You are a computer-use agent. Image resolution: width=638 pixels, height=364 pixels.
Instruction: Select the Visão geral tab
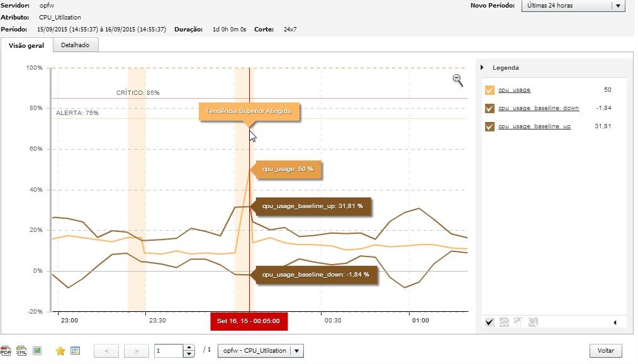tap(26, 45)
